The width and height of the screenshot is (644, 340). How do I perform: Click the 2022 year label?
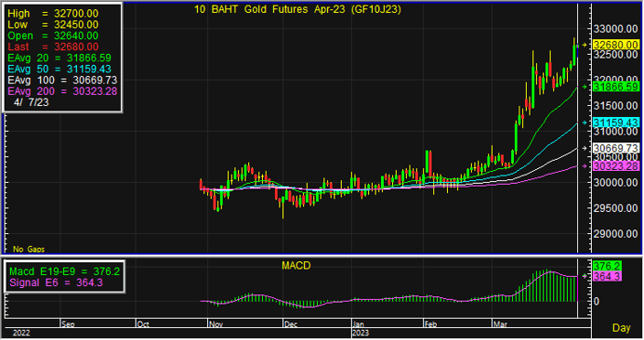[x=21, y=333]
